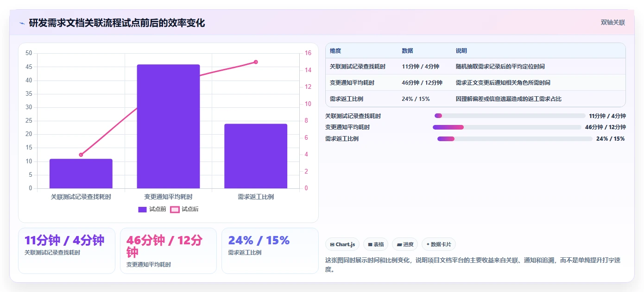This screenshot has width=644, height=292.
Task: Click the 变更通知平均耗时 progress bar
Action: (x=507, y=127)
